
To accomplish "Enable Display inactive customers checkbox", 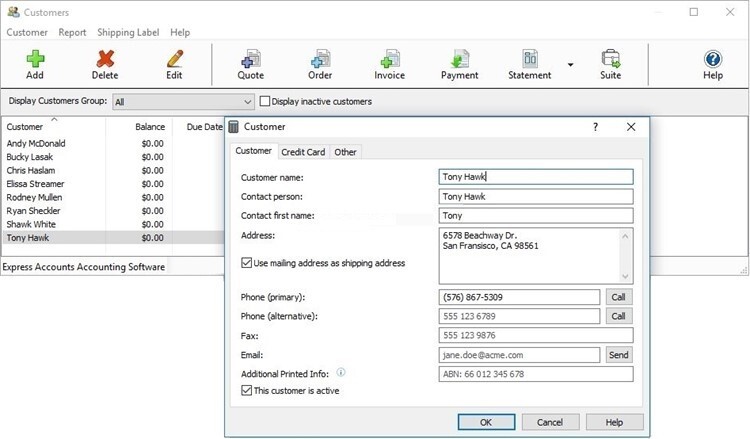I will (266, 101).
